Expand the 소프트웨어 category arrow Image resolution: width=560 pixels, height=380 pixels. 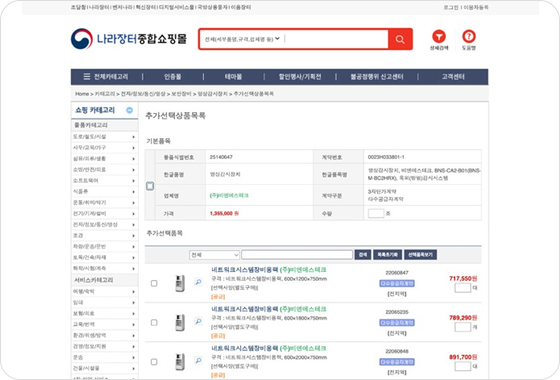click(x=134, y=181)
